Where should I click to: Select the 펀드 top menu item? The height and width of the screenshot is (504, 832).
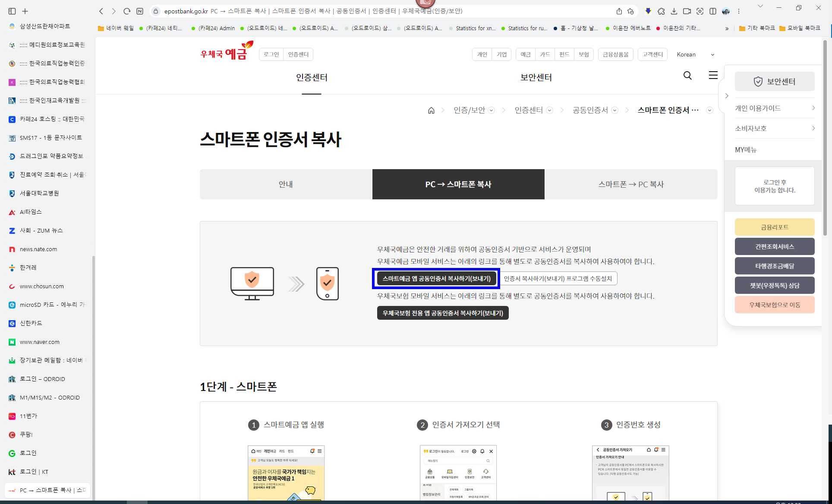pos(564,54)
